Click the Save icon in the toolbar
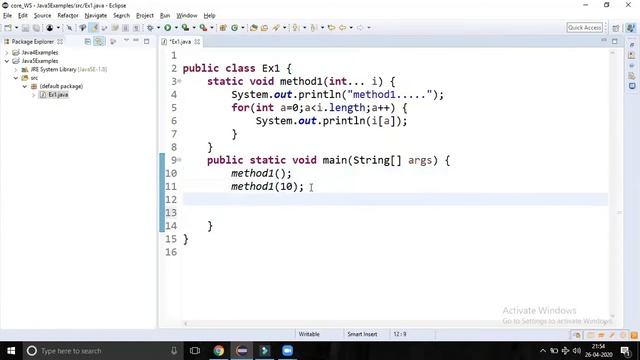Image resolution: width=640 pixels, height=360 pixels. (x=25, y=28)
